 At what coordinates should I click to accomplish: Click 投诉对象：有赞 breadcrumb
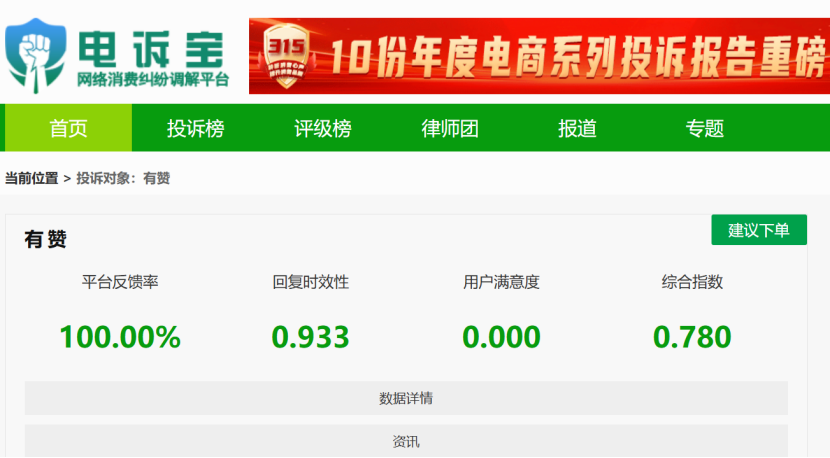click(123, 178)
